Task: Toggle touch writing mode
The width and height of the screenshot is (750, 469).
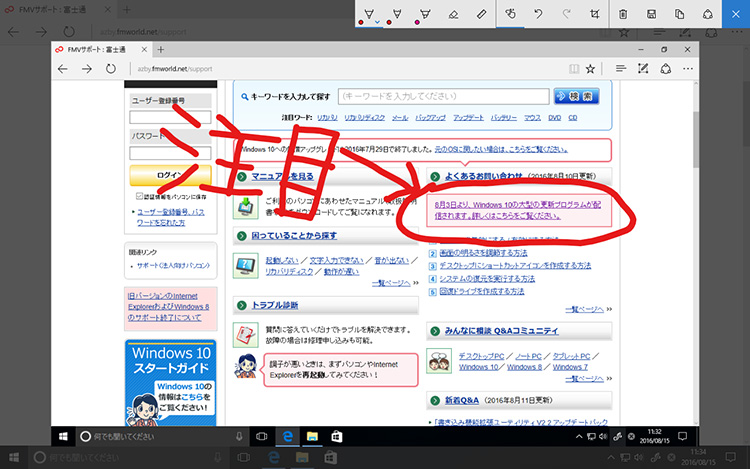Action: point(510,14)
